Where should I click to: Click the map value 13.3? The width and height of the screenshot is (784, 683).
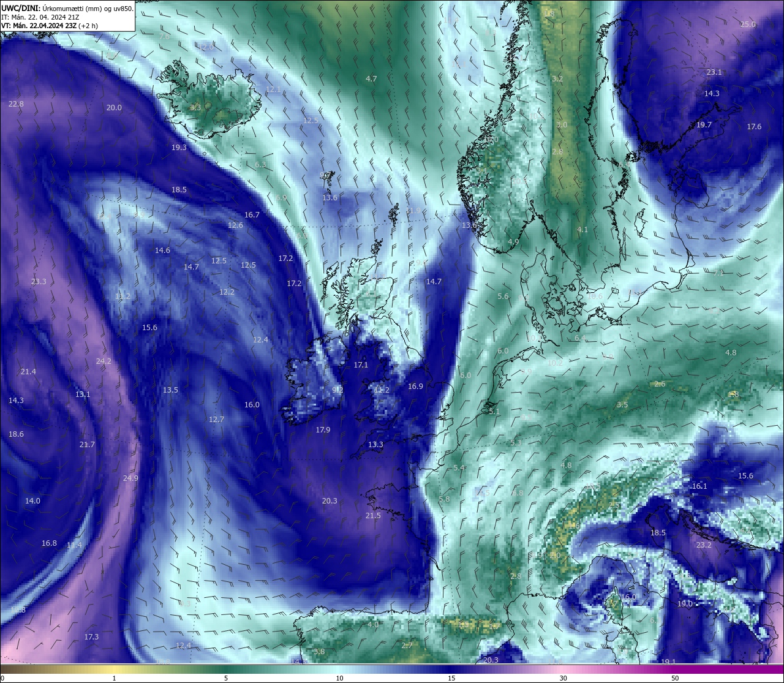pyautogui.click(x=375, y=445)
